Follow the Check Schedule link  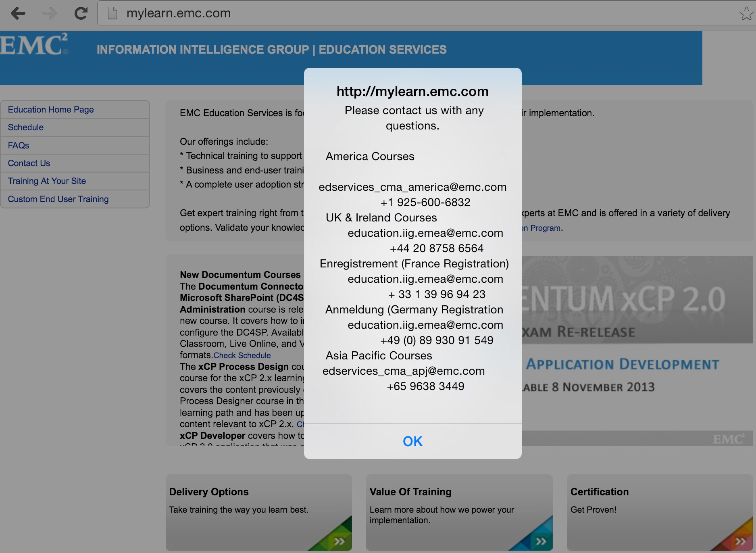tap(242, 355)
